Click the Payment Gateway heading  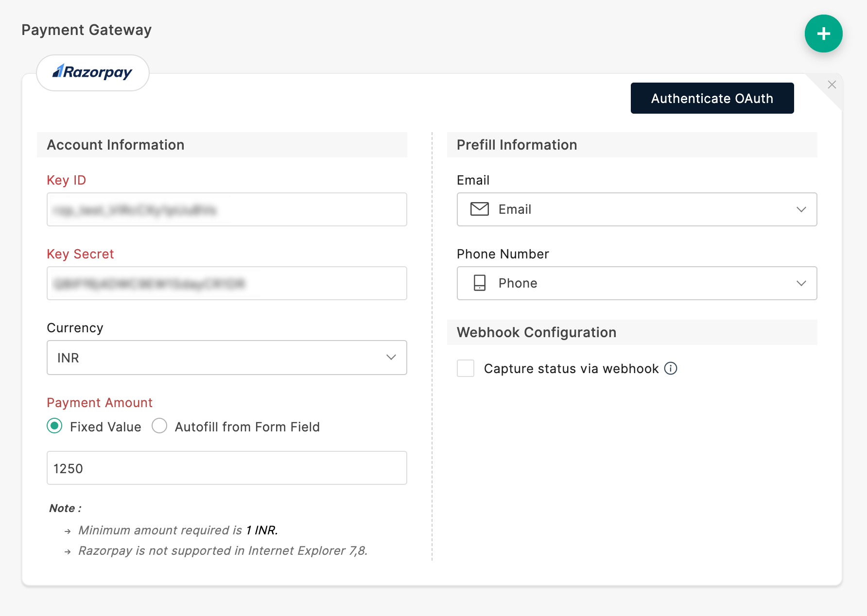(x=87, y=30)
